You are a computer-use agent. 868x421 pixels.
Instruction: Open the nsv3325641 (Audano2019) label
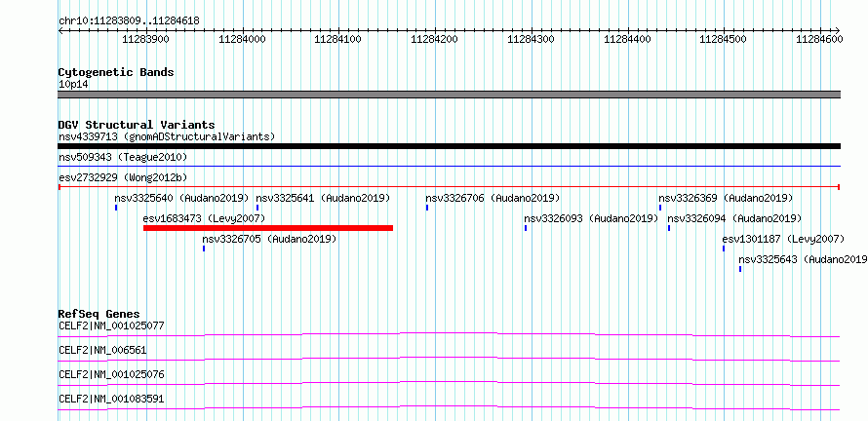323,198
